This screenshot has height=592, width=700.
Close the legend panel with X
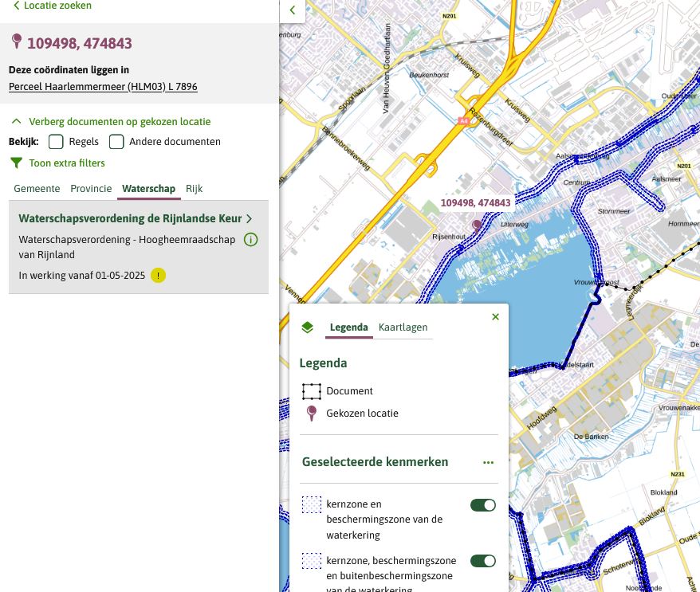[x=495, y=317]
